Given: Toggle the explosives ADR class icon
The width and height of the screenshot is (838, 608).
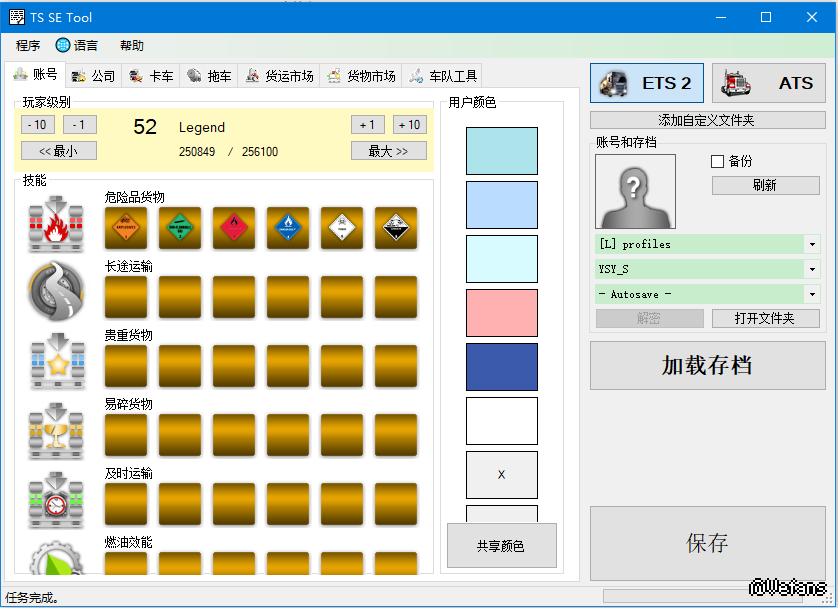Looking at the screenshot, I should click(126, 228).
